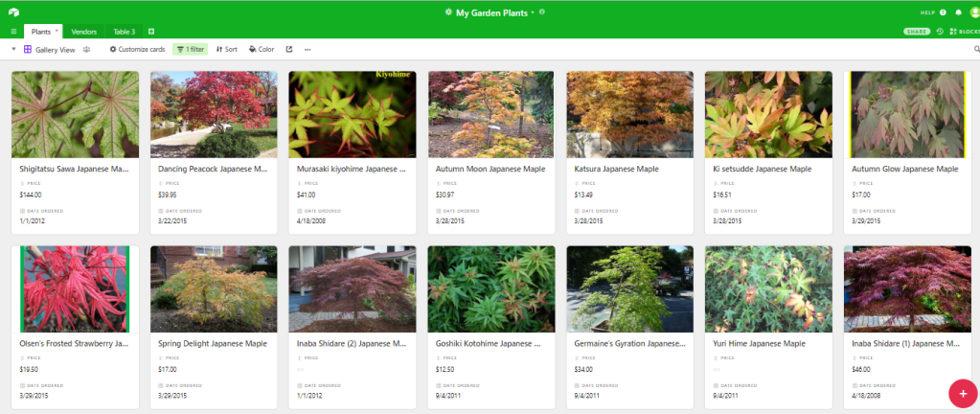The height and width of the screenshot is (414, 980).
Task: Expand the views sidebar arrow before Gallery View
Action: (x=13, y=49)
